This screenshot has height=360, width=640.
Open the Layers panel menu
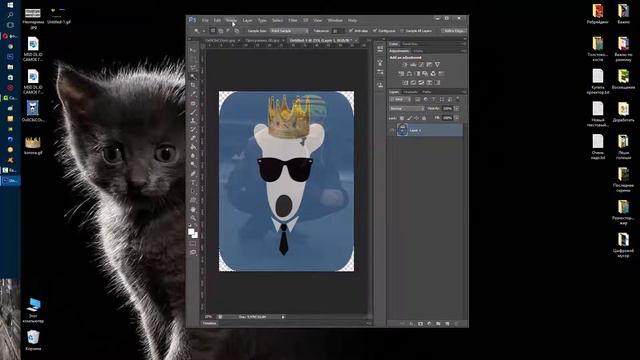[464, 92]
